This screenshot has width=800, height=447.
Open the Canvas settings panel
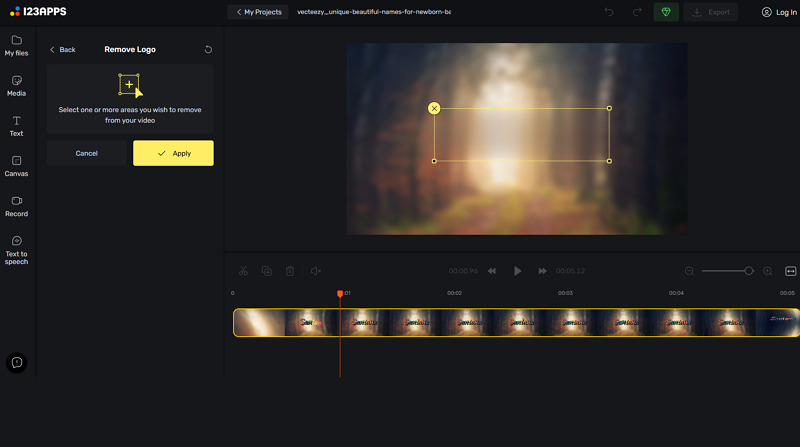click(16, 166)
